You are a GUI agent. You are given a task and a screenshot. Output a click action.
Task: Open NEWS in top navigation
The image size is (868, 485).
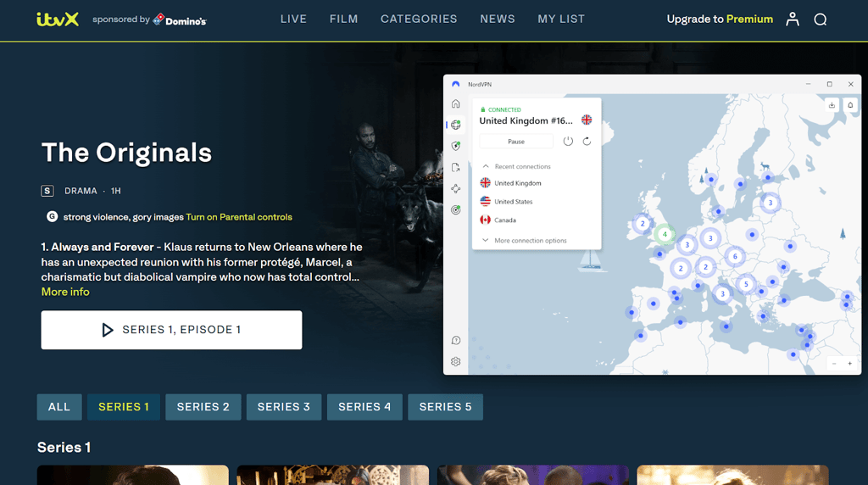pos(498,20)
